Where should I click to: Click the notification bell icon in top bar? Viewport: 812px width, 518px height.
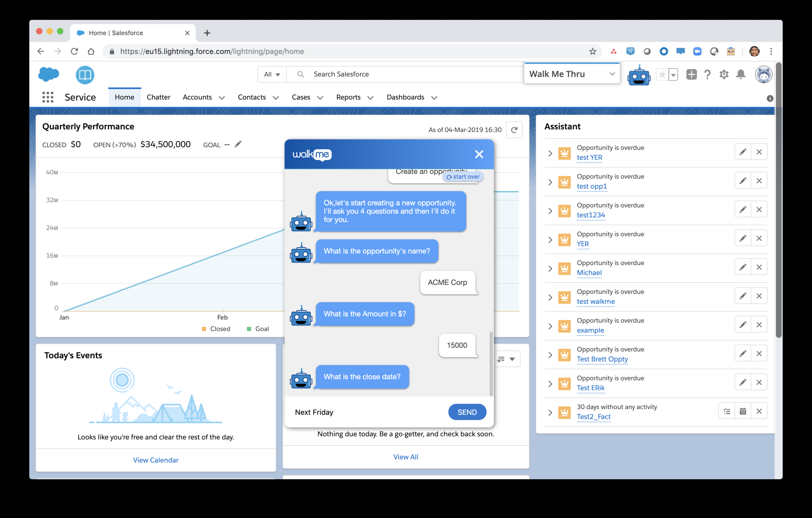click(742, 74)
